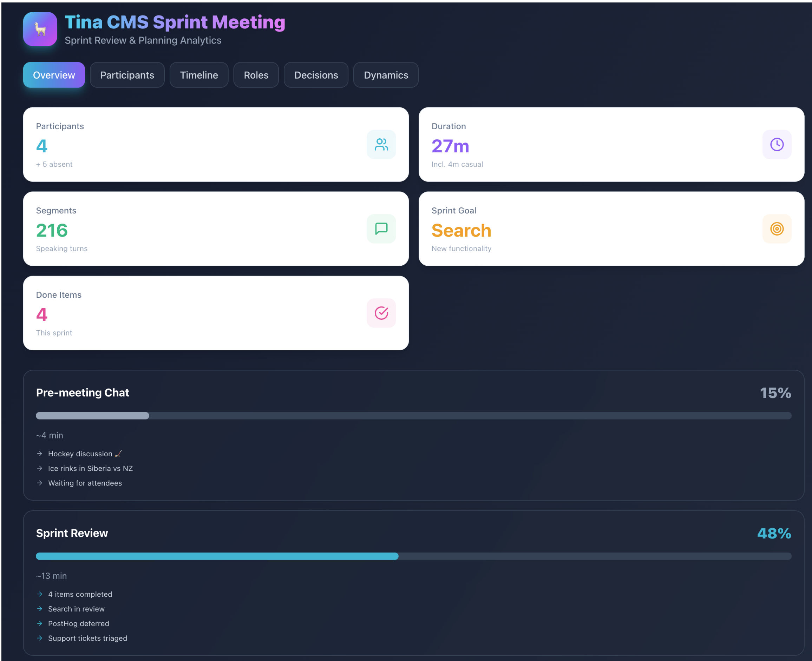The width and height of the screenshot is (812, 661).
Task: Click the Pre-meeting Chat progress bar
Action: 414,416
